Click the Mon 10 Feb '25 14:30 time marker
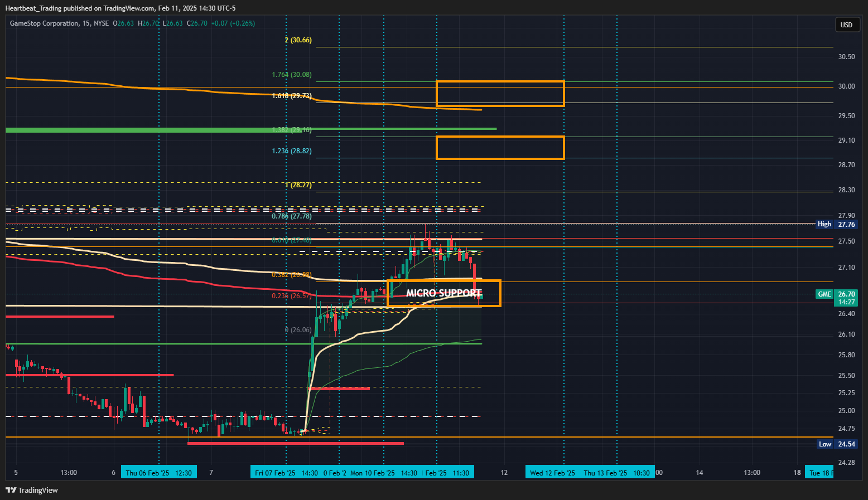 coord(384,473)
